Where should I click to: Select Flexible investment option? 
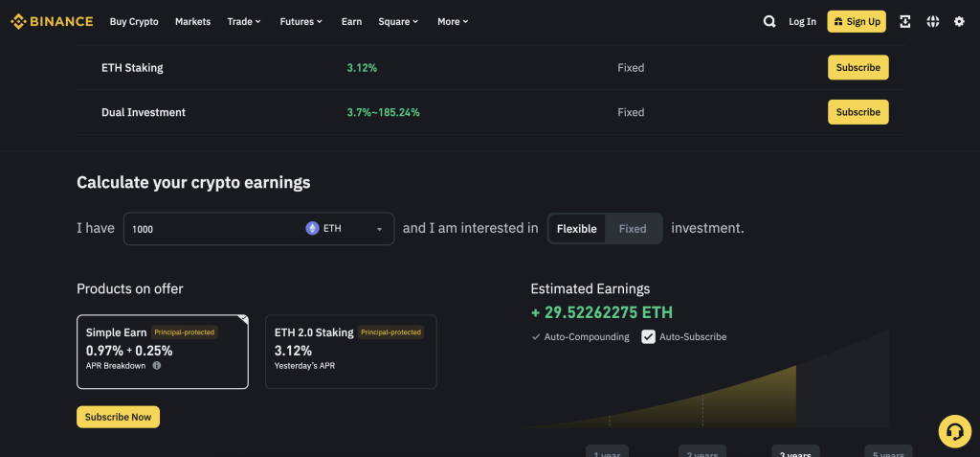click(x=577, y=228)
